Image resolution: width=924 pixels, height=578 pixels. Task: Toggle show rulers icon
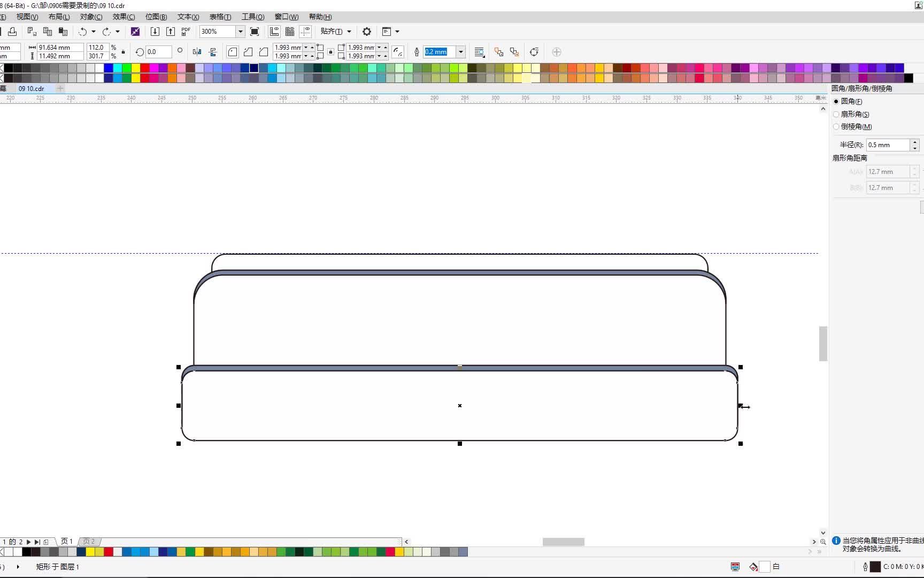(x=274, y=32)
